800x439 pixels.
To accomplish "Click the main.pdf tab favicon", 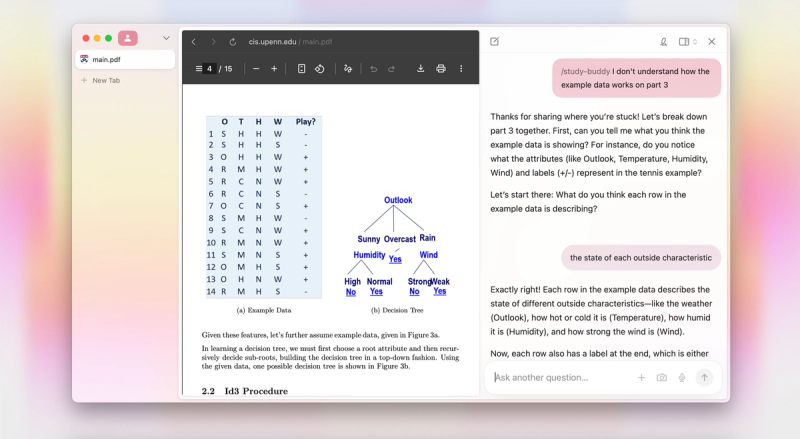I will (x=84, y=59).
